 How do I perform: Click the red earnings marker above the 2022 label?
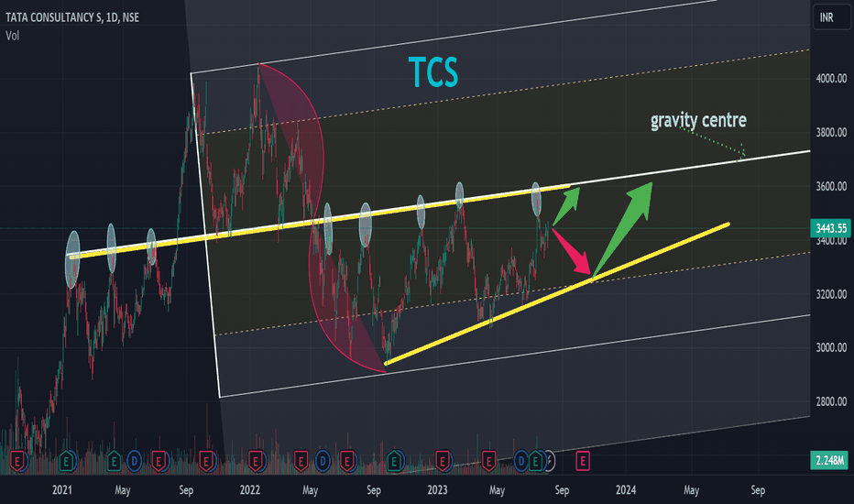click(x=256, y=462)
